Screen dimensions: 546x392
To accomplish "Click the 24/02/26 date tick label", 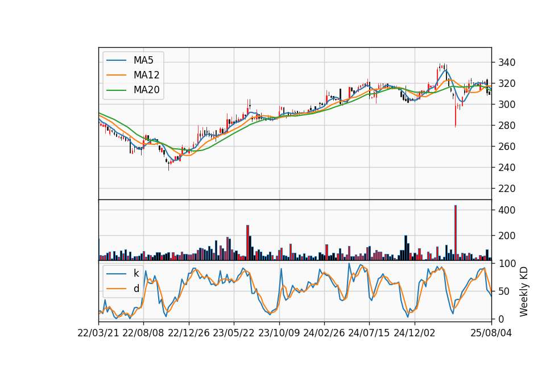I will click(324, 333).
